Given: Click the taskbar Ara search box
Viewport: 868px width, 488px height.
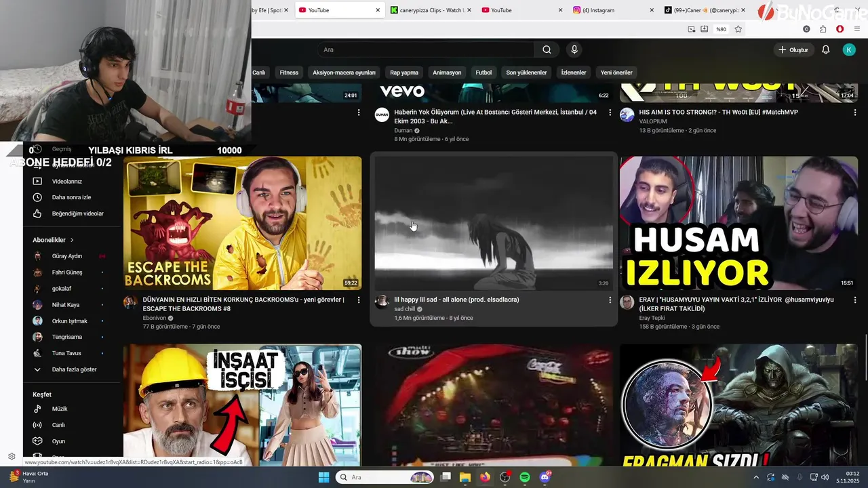Looking at the screenshot, I should (384, 477).
